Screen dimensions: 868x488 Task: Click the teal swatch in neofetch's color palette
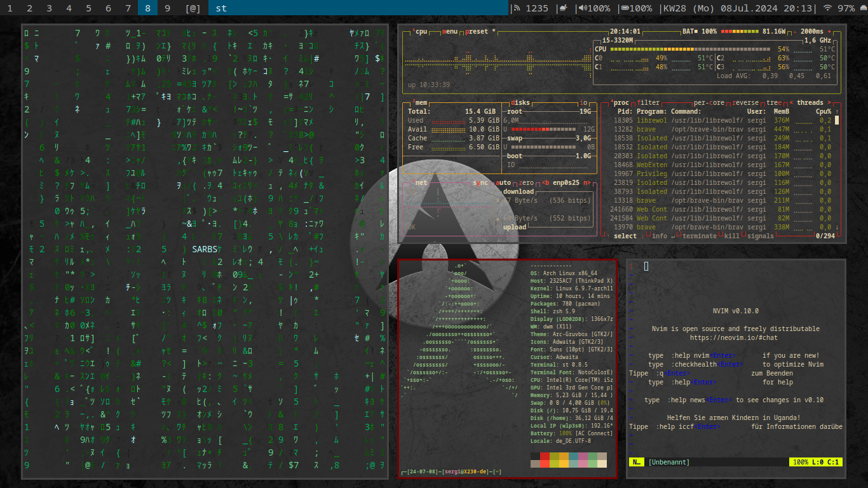(x=573, y=456)
